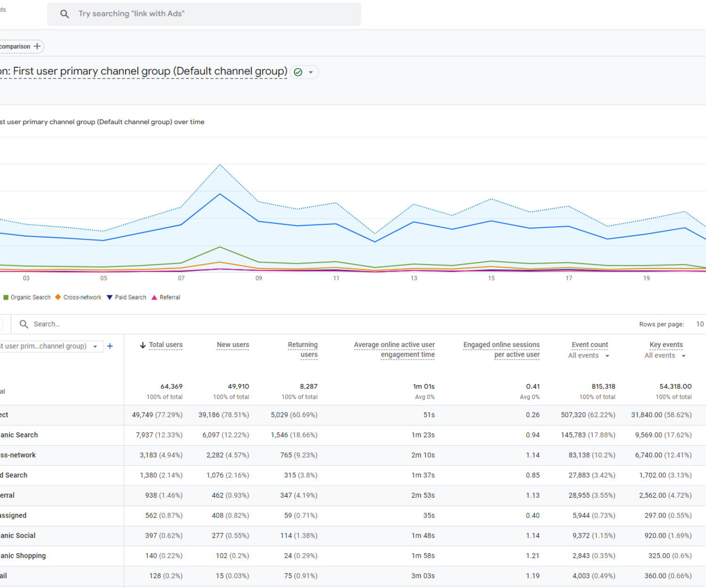Open the primary dimension channel group dropdown
Viewport: 706px width, 588px height.
point(51,346)
